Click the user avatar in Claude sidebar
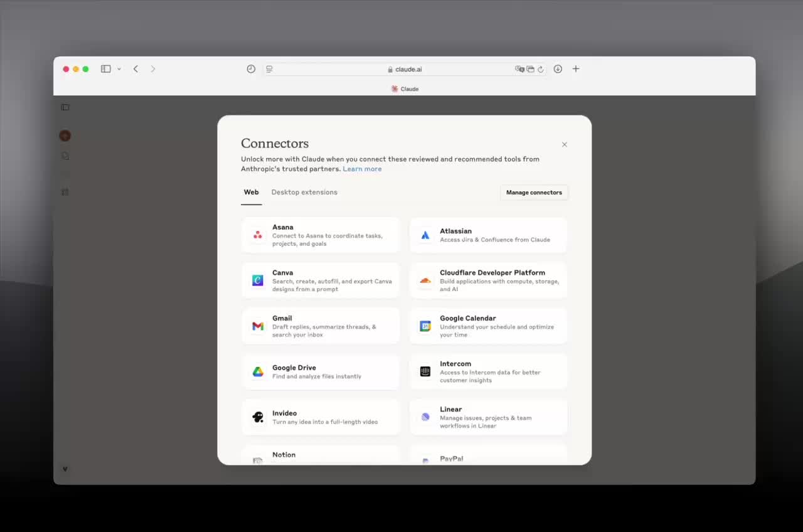Viewport: 803px width, 532px height. coord(65,136)
